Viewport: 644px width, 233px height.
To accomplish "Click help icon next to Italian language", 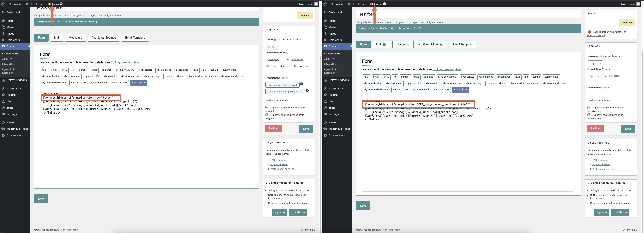I will 61,4.
